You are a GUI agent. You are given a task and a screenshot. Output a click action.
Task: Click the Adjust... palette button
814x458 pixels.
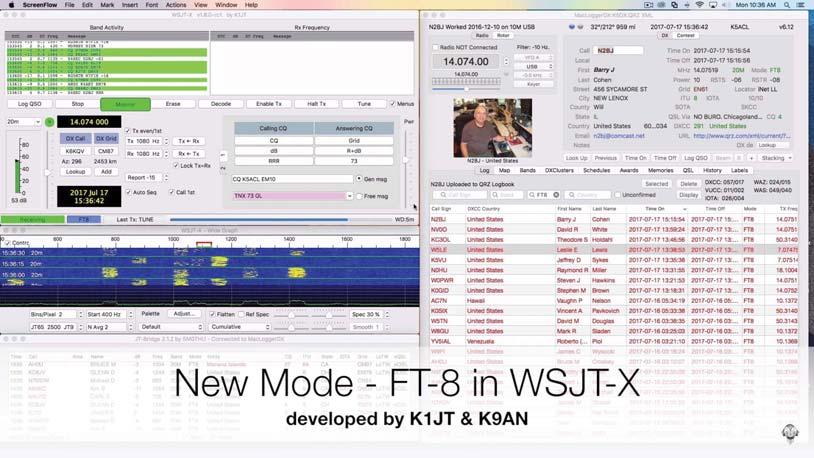[x=184, y=314]
